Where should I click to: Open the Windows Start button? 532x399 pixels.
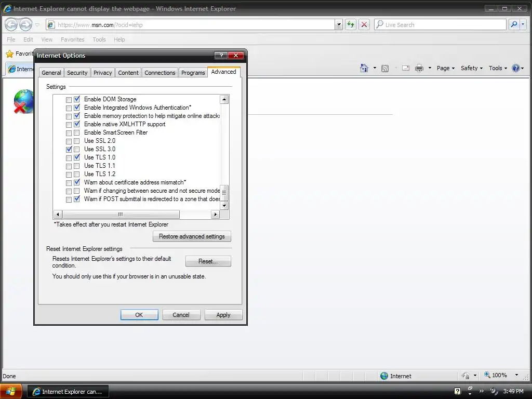(11, 391)
